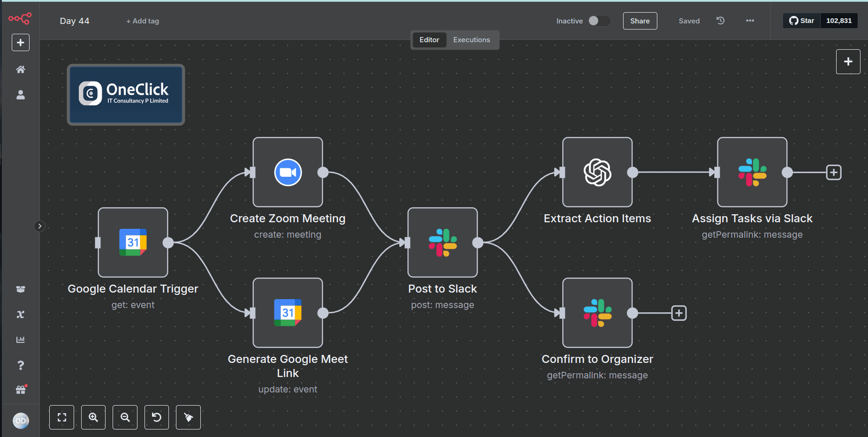Select the Create Zoom Meeting node
Viewport: 868px width, 437px height.
[x=288, y=172]
